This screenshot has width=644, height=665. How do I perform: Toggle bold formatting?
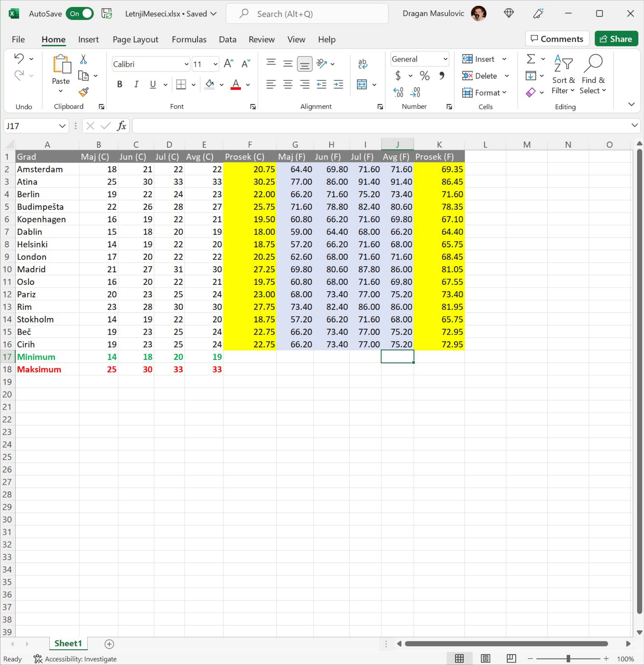point(119,85)
